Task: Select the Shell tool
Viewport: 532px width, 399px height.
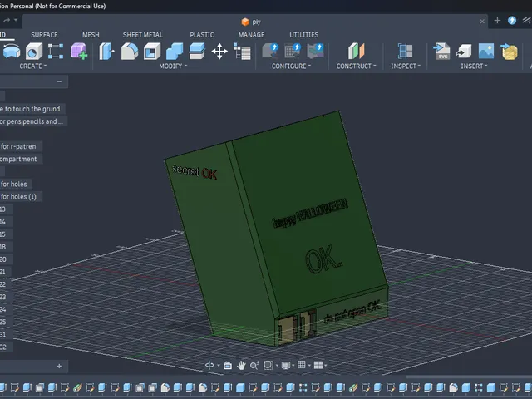Action: 151,52
